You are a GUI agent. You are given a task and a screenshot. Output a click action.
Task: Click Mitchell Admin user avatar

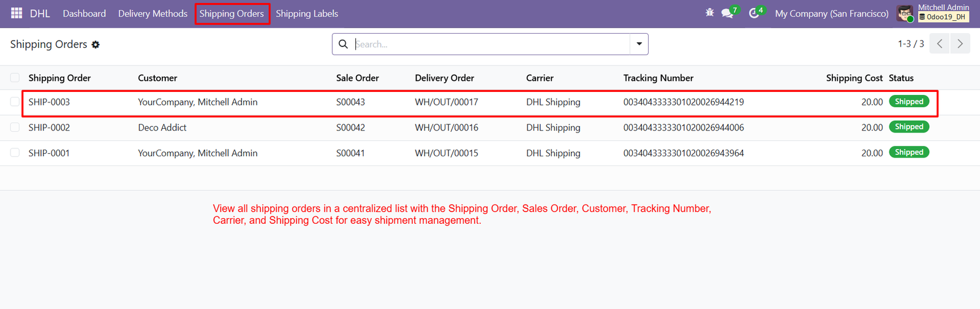[905, 13]
